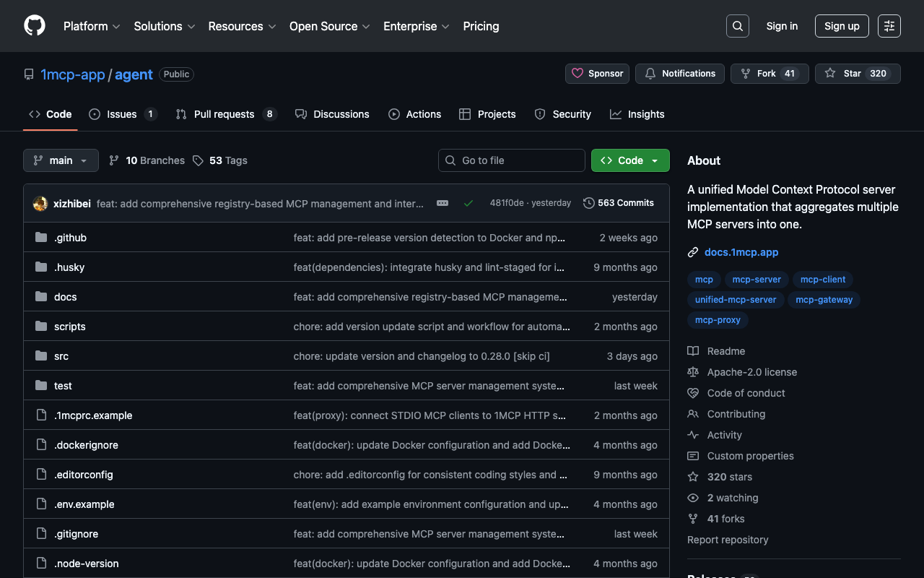The image size is (924, 578).
Task: Open appearance settings icon in header
Action: click(x=889, y=26)
